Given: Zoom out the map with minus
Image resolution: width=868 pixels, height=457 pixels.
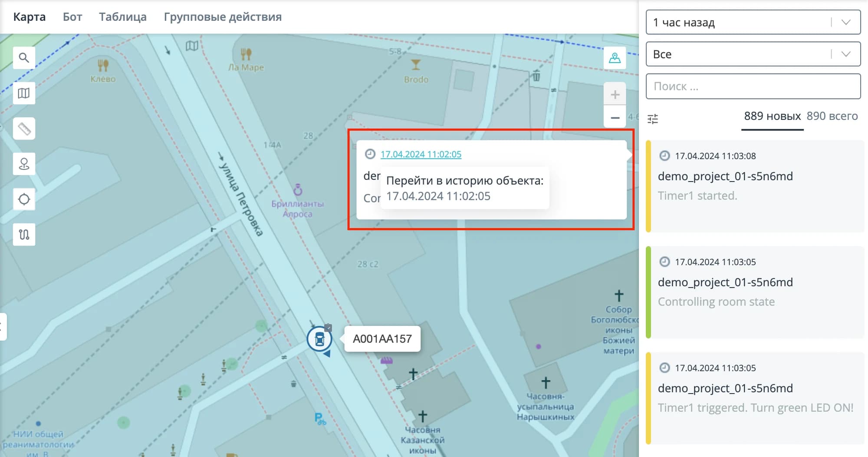Looking at the screenshot, I should pyautogui.click(x=615, y=118).
